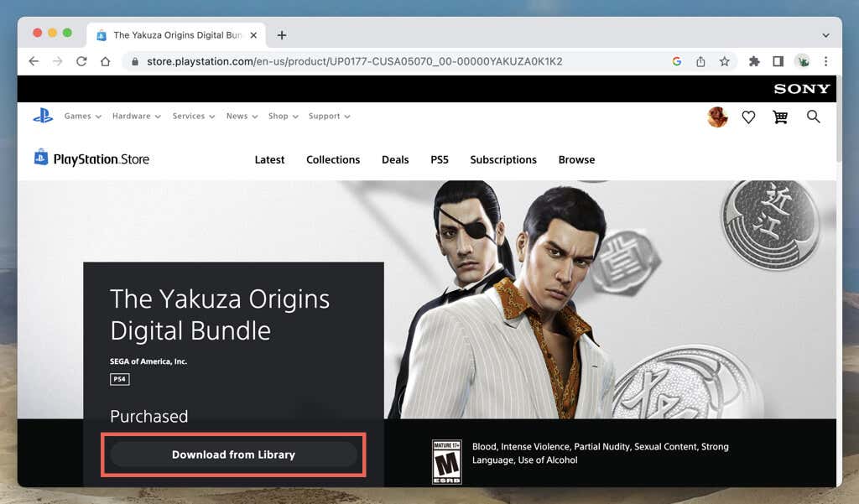Viewport: 859px width, 504px height.
Task: Click the PlayStation logo icon
Action: click(43, 116)
